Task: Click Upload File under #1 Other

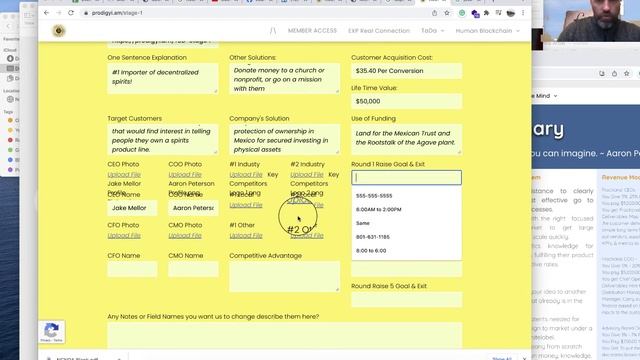Action: [246, 236]
